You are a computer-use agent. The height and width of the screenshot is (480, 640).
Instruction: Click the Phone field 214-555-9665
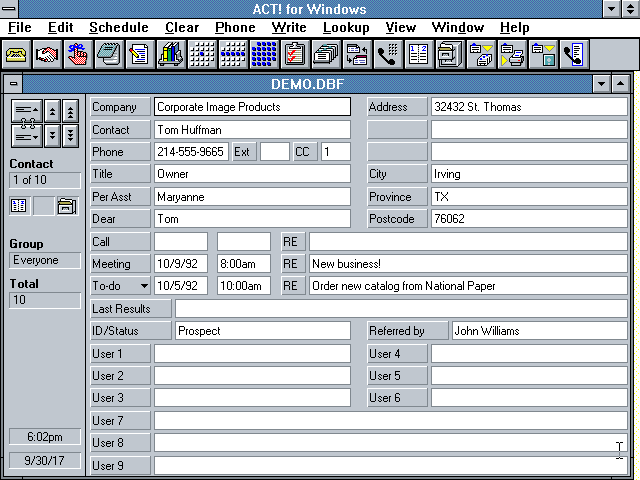click(191, 152)
